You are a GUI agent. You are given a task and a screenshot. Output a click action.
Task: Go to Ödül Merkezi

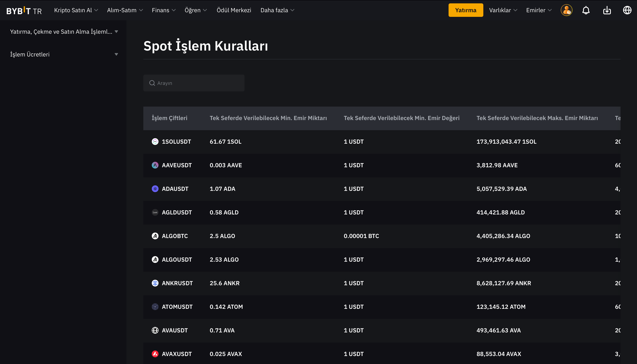pos(234,10)
